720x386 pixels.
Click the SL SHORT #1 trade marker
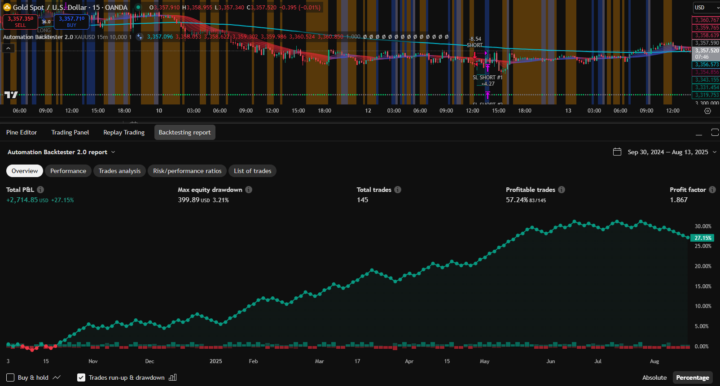(488, 78)
